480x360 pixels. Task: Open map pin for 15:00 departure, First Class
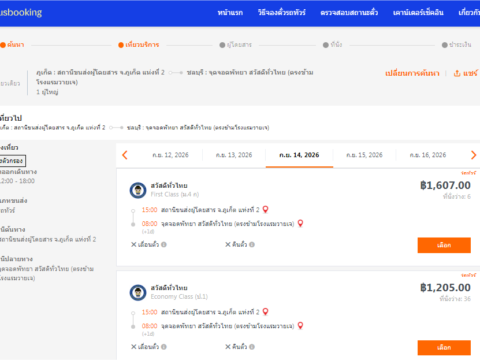(x=265, y=209)
